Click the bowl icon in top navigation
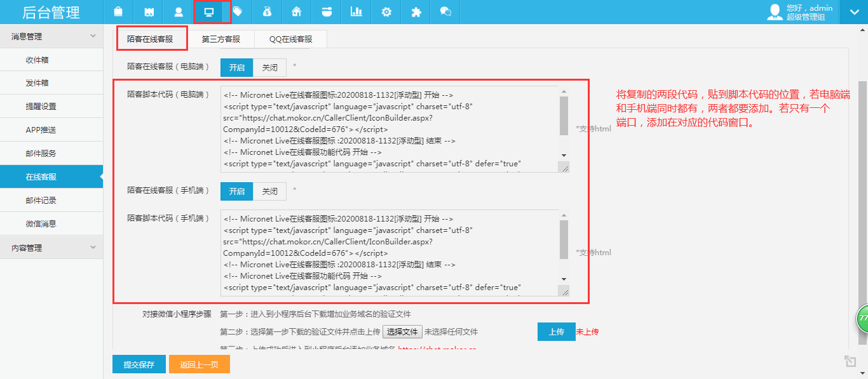The image size is (868, 379). (327, 12)
